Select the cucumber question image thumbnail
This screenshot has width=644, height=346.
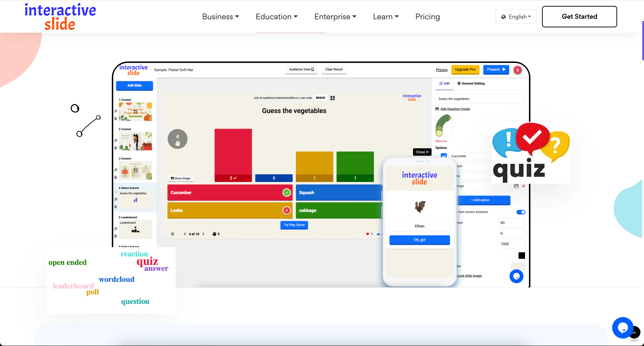click(x=443, y=125)
